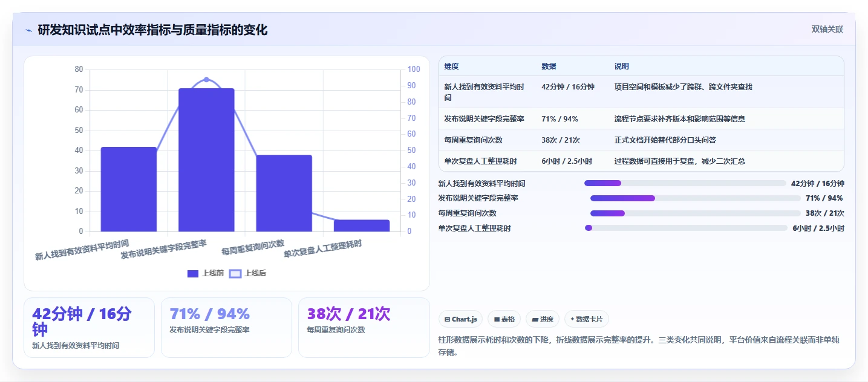Image resolution: width=868 pixels, height=382 pixels.
Task: Click the line point above the tallest bar
Action: [206, 80]
